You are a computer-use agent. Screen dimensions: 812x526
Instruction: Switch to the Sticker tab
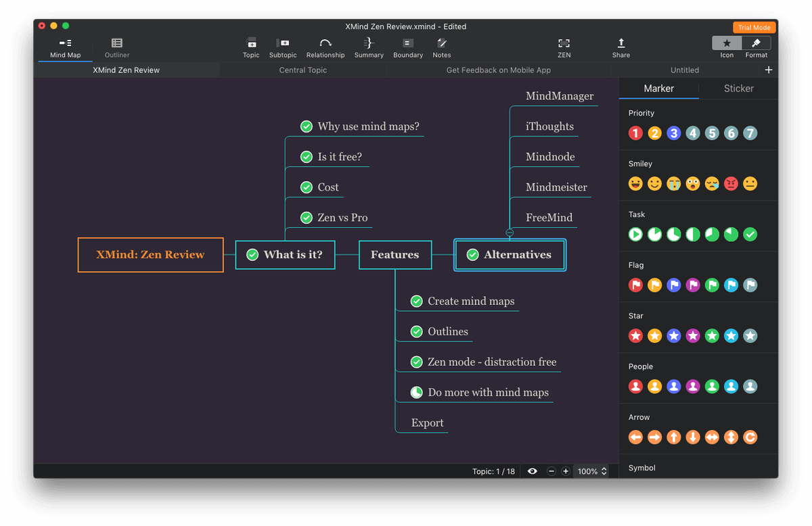point(738,89)
